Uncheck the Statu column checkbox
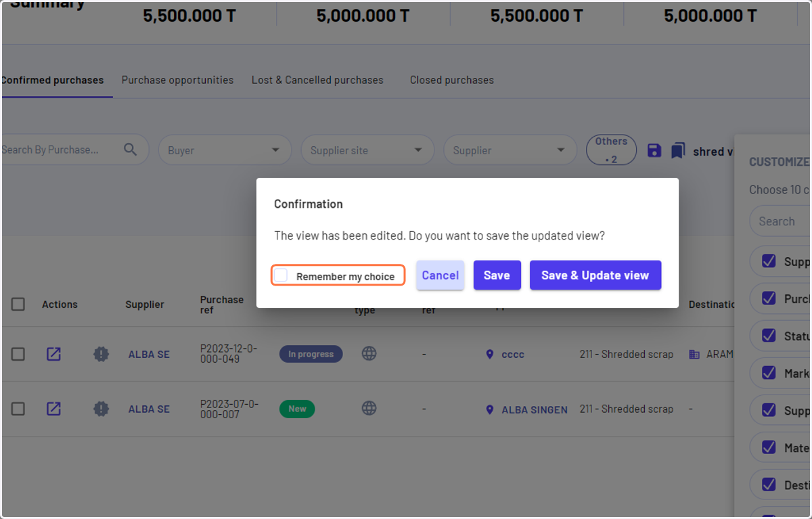This screenshot has height=519, width=812. [769, 335]
